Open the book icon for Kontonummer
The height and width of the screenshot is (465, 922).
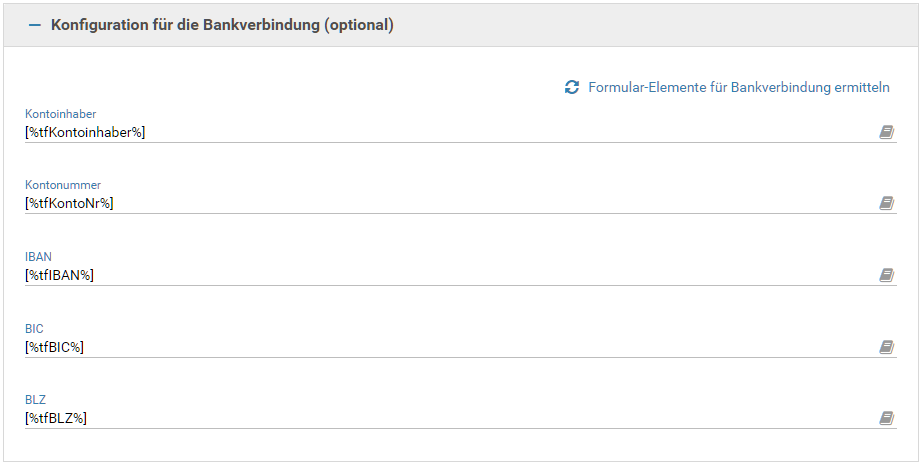(x=886, y=203)
